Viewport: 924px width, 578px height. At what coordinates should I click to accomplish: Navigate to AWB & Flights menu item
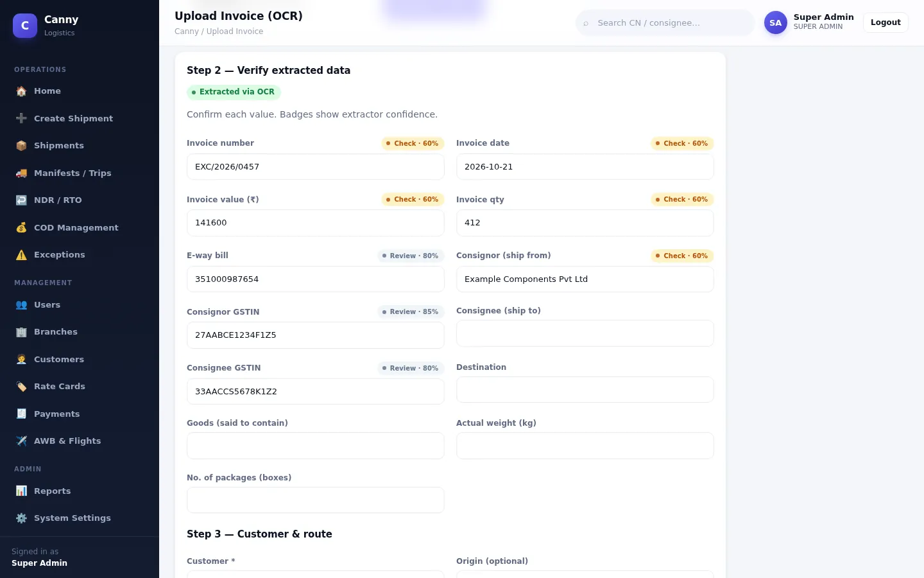click(x=80, y=441)
